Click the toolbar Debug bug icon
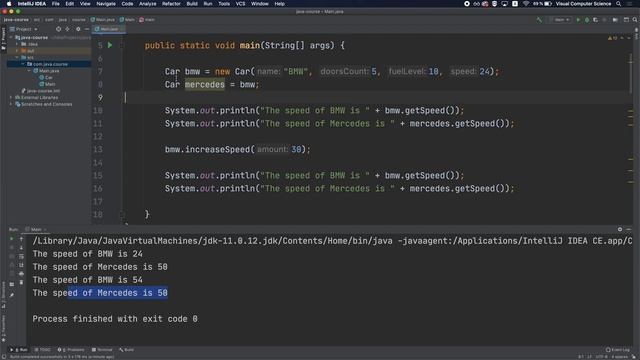The width and height of the screenshot is (640, 360). pyautogui.click(x=587, y=20)
